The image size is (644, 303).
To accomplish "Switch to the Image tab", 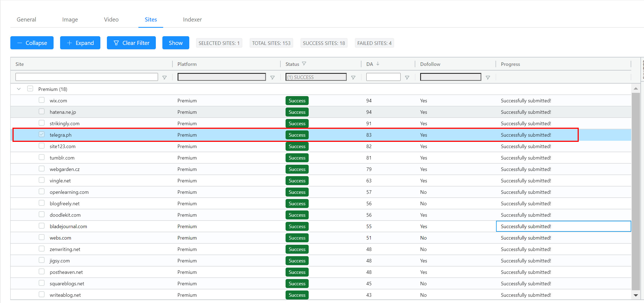I will (x=70, y=20).
